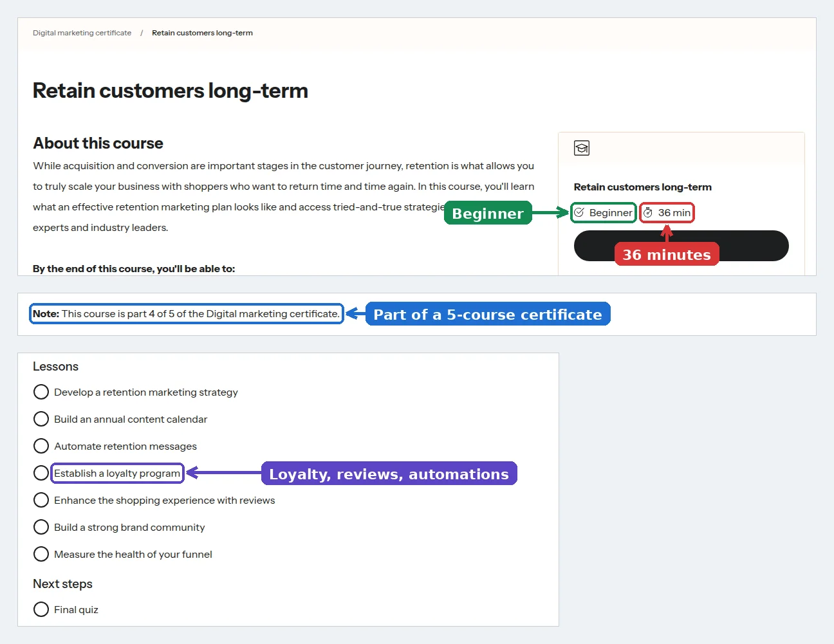Go to Digital marketing certificate breadcrumb

point(82,33)
